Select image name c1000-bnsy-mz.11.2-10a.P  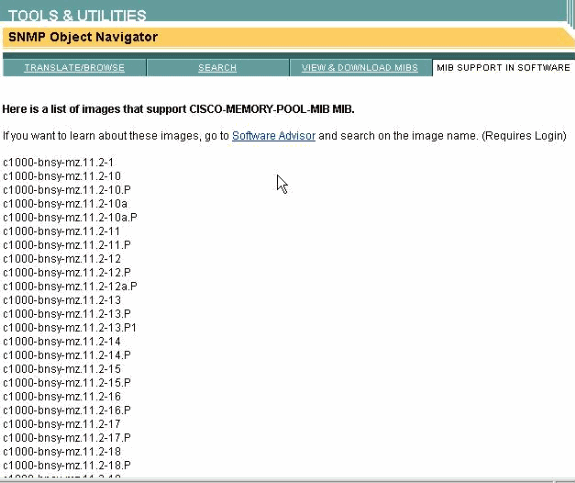(70, 217)
